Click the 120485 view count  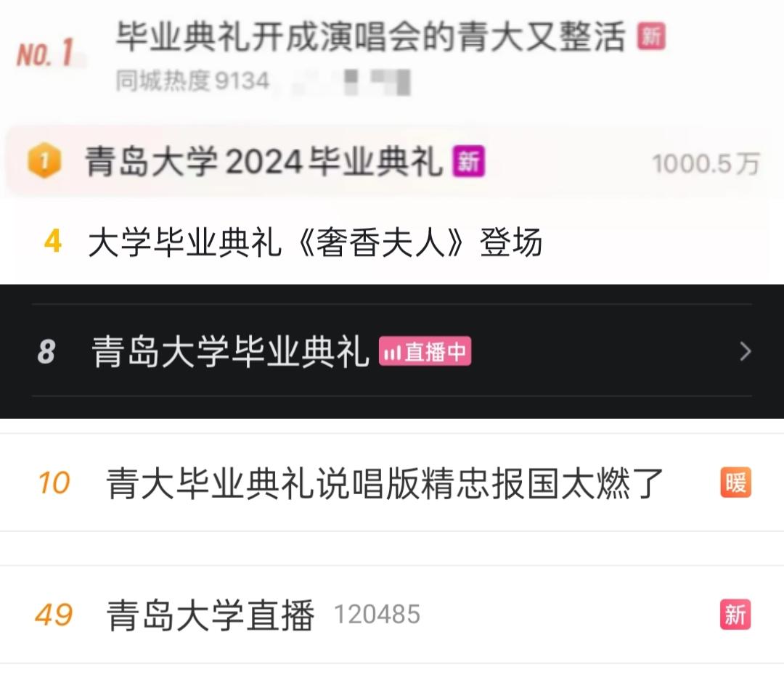coord(377,615)
